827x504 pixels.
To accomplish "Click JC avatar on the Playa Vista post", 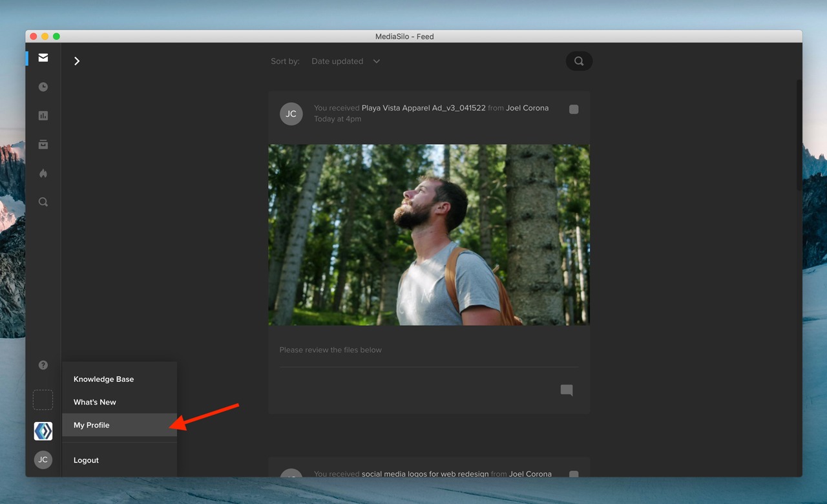I will (x=291, y=114).
